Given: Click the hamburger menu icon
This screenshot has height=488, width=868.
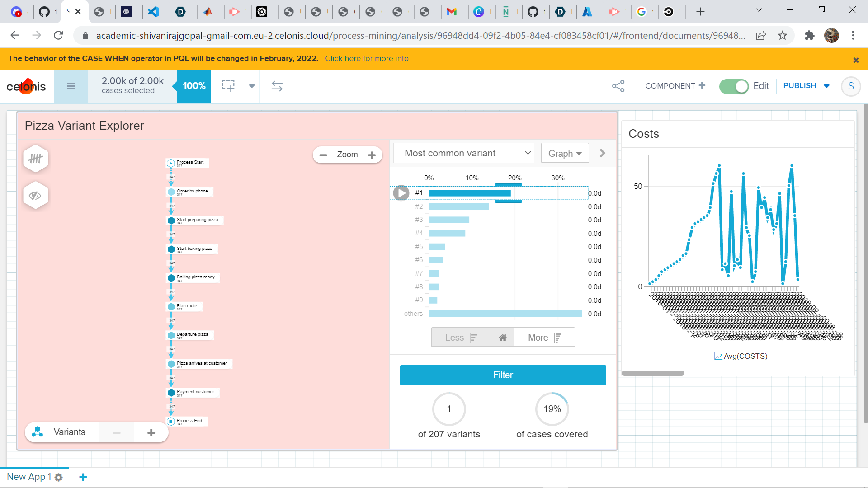Looking at the screenshot, I should (71, 86).
